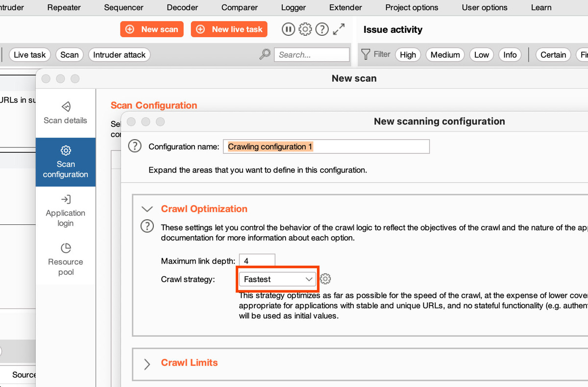This screenshot has width=588, height=387.
Task: Switch to the Extender tab
Action: (345, 7)
